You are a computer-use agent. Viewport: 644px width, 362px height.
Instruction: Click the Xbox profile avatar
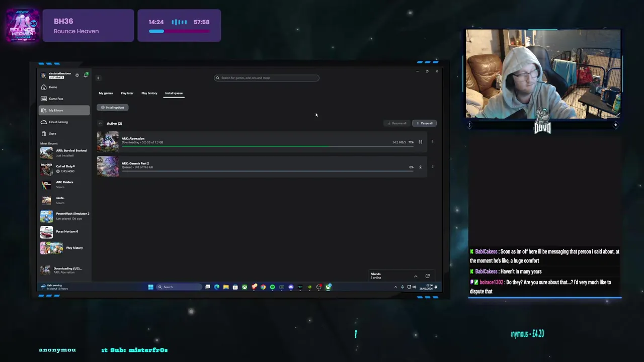pyautogui.click(x=43, y=75)
